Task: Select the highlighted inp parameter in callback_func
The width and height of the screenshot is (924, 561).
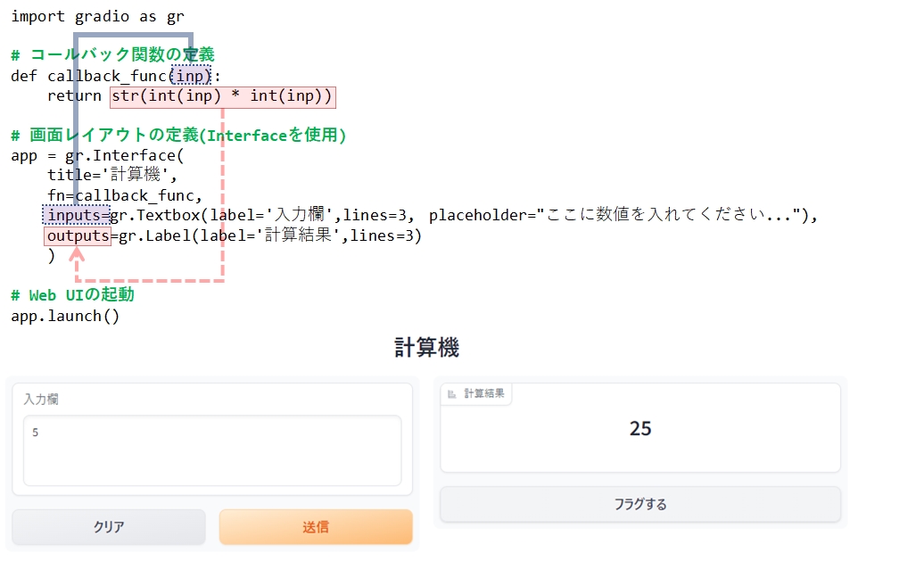Action: pyautogui.click(x=190, y=76)
